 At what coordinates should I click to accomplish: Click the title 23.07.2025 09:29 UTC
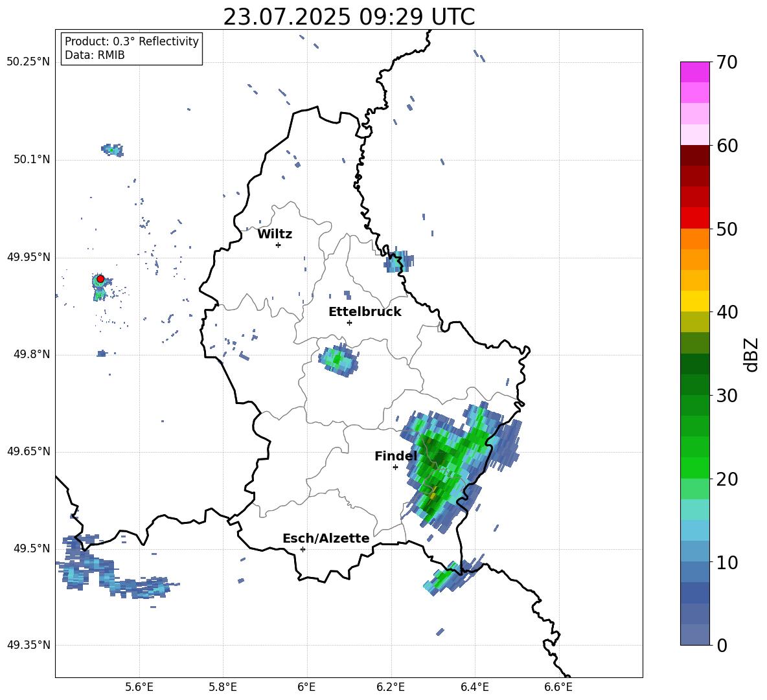tap(349, 17)
